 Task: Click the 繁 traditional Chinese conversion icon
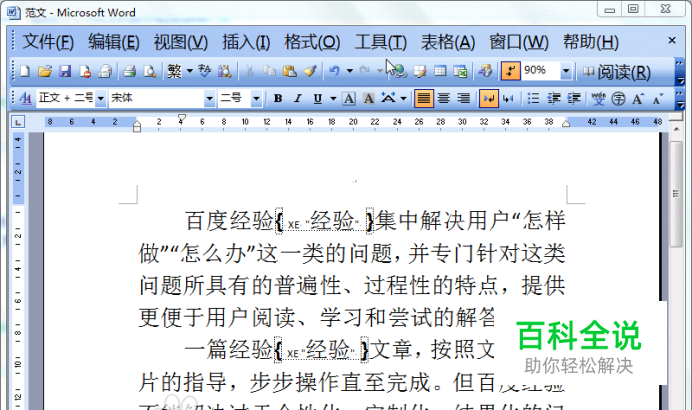click(174, 71)
